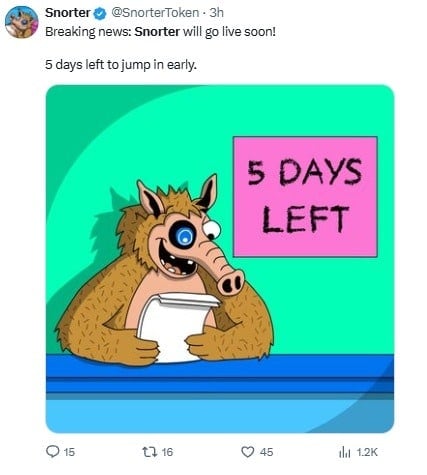Screen dimensions: 427x475
Task: Click the white paper held by aardvark
Action: tap(175, 328)
